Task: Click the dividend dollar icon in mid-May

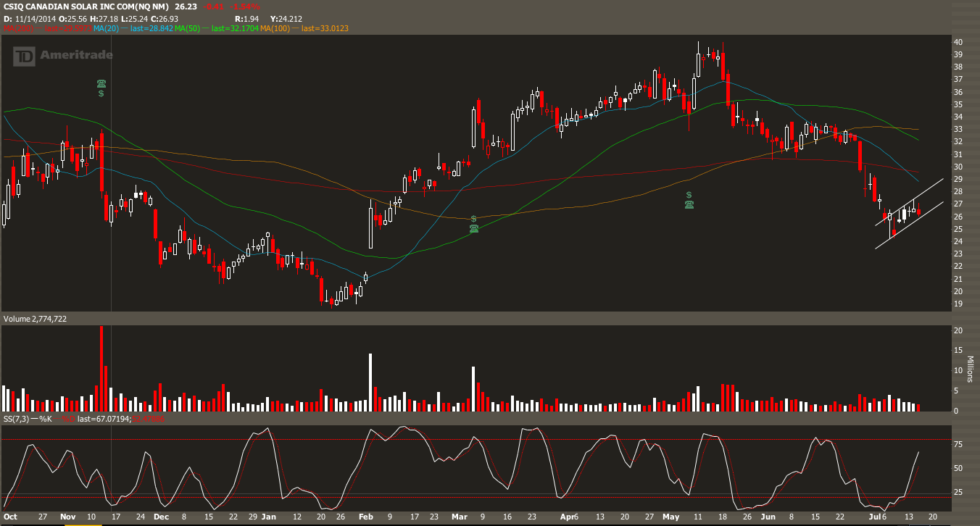Action: (x=689, y=195)
